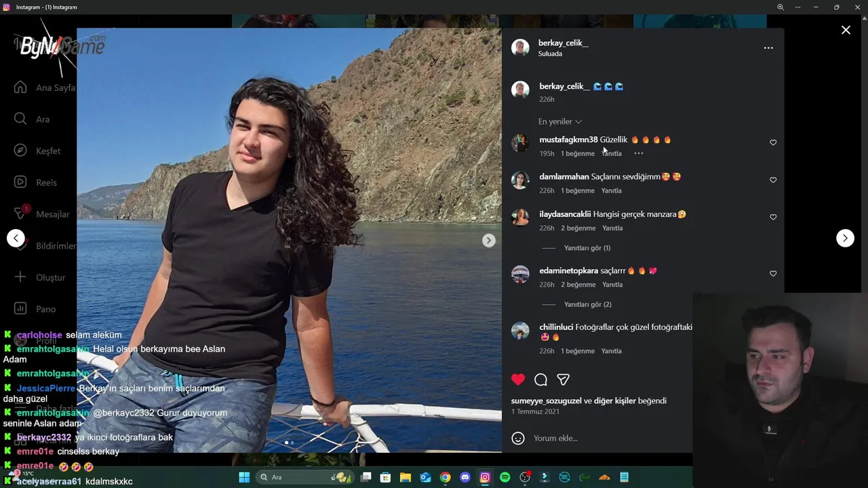Open the Ana Sayfa home icon

coord(20,87)
